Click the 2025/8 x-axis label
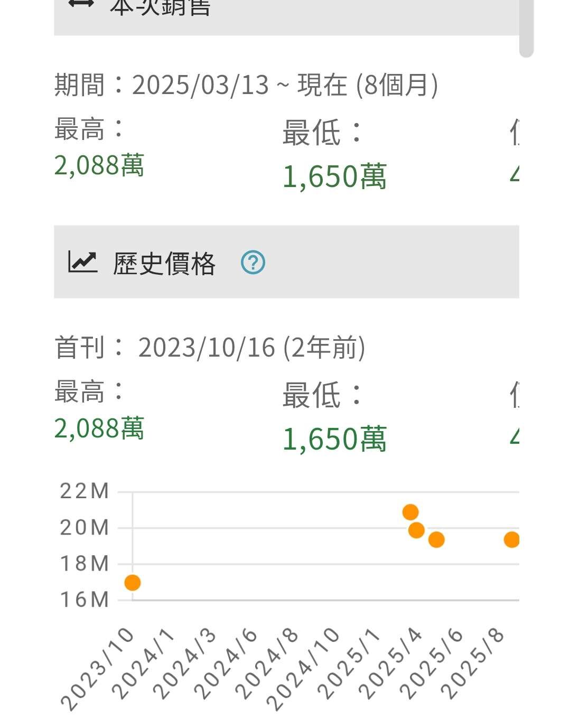Viewport: 570px width, 728px height. coord(474,662)
